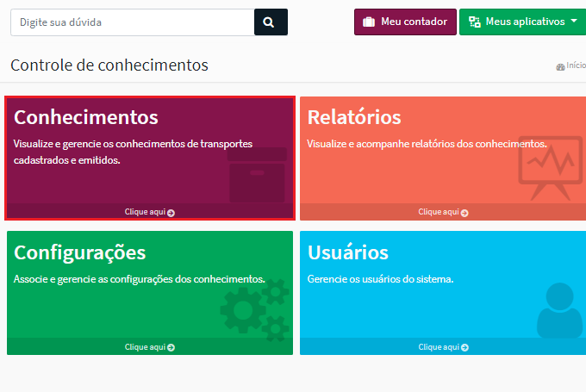Open the Relatórios card title
This screenshot has height=392, width=586.
[354, 117]
